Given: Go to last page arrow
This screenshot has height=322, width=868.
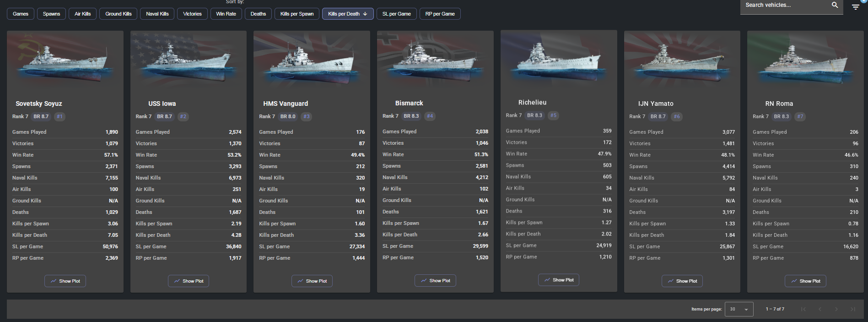Looking at the screenshot, I should point(853,309).
